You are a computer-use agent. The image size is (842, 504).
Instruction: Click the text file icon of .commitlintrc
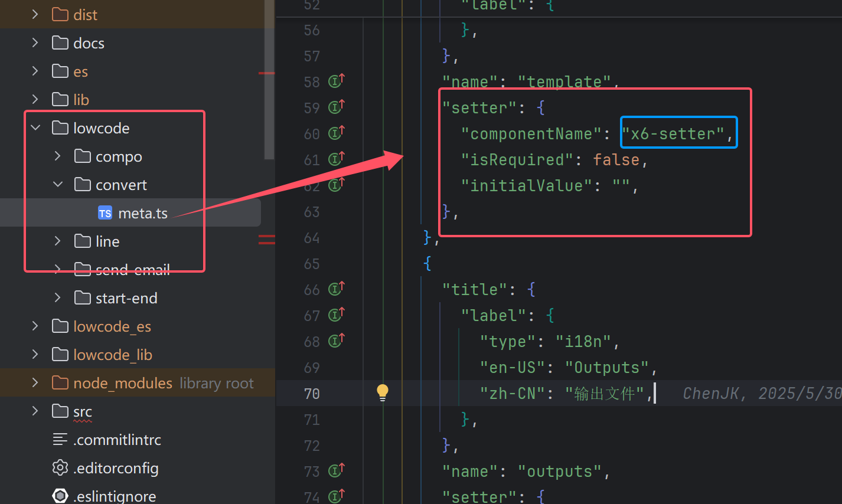pyautogui.click(x=60, y=439)
